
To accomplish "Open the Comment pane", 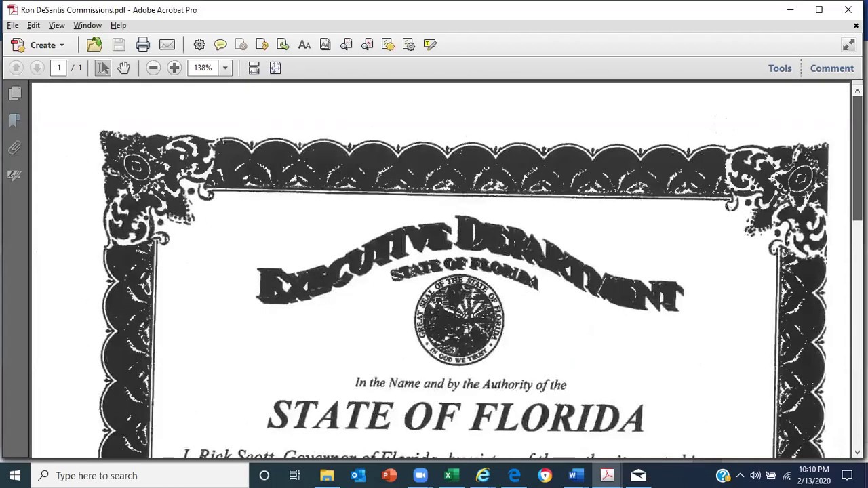I will click(831, 68).
